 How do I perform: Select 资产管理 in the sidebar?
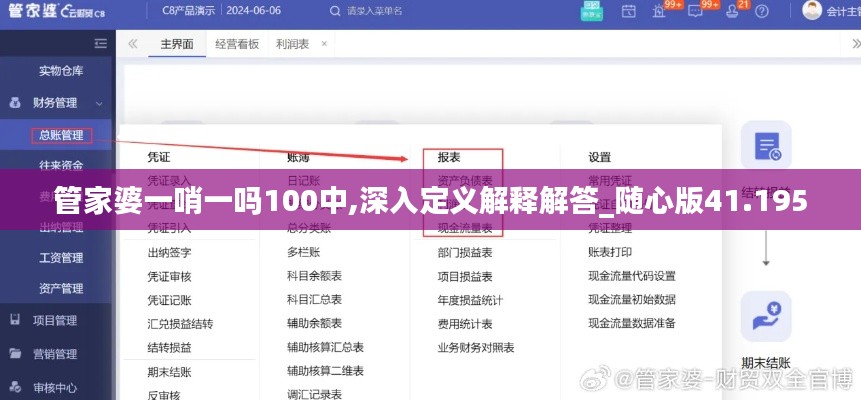point(61,288)
